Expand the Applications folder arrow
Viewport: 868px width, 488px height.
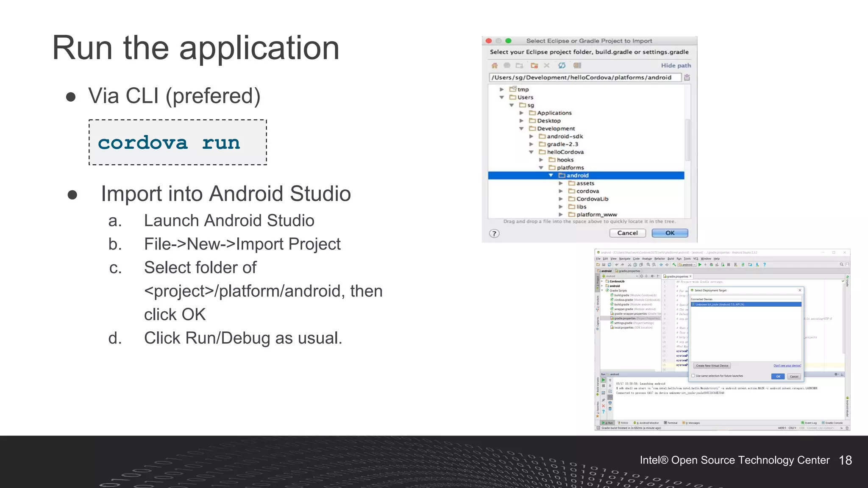[x=521, y=113]
